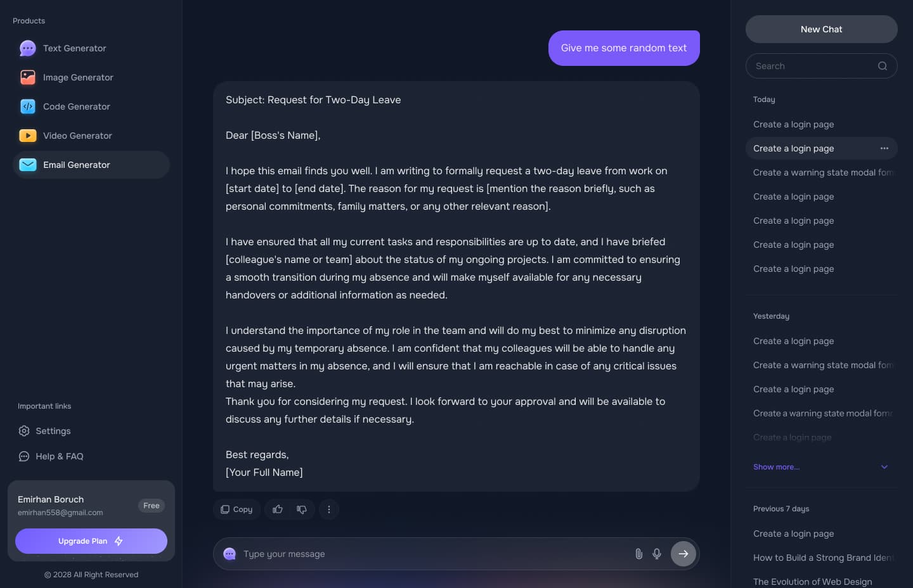Activate voice input with the microphone icon

point(657,553)
